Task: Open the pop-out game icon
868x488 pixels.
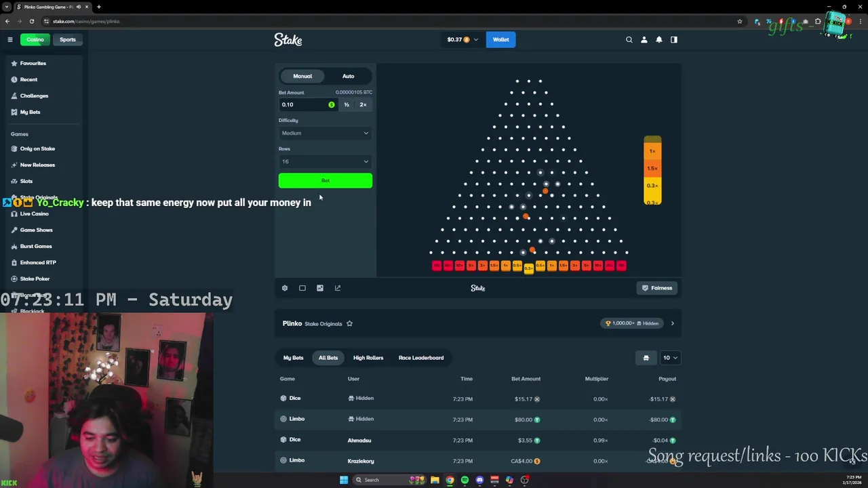Action: click(x=338, y=288)
